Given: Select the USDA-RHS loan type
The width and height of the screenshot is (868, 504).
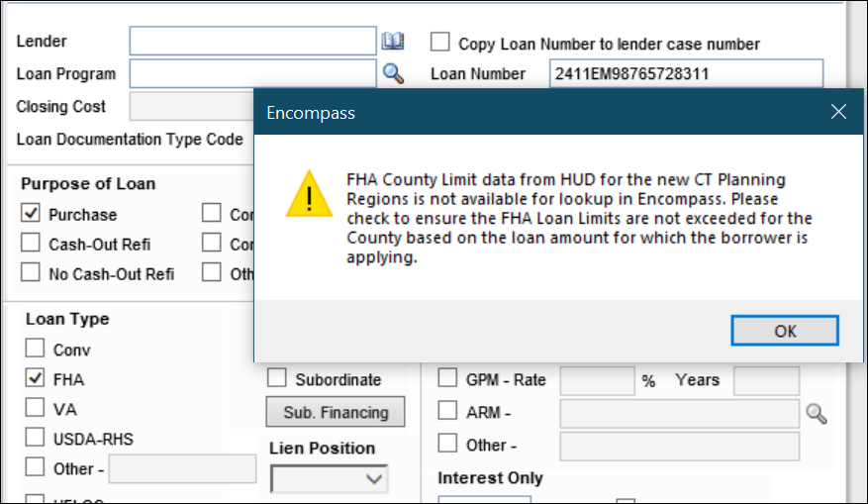Looking at the screenshot, I should [x=35, y=438].
